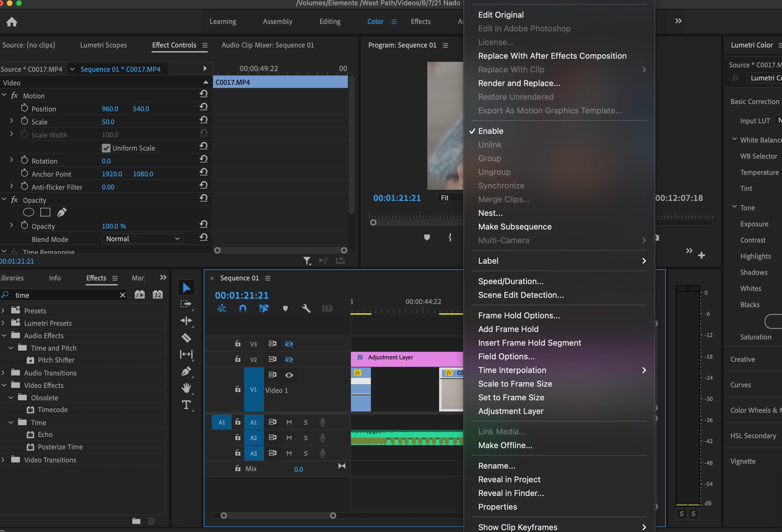Select the Hand tool
Screen dimensions: 782x532
pyautogui.click(x=186, y=388)
